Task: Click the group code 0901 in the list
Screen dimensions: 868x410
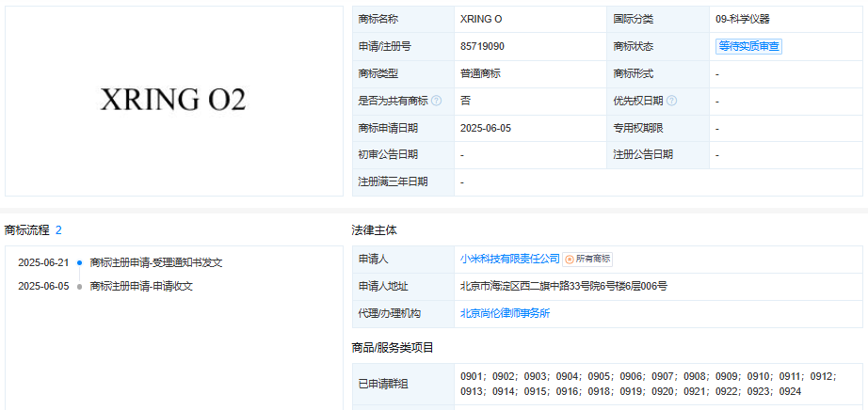Action: 470,376
